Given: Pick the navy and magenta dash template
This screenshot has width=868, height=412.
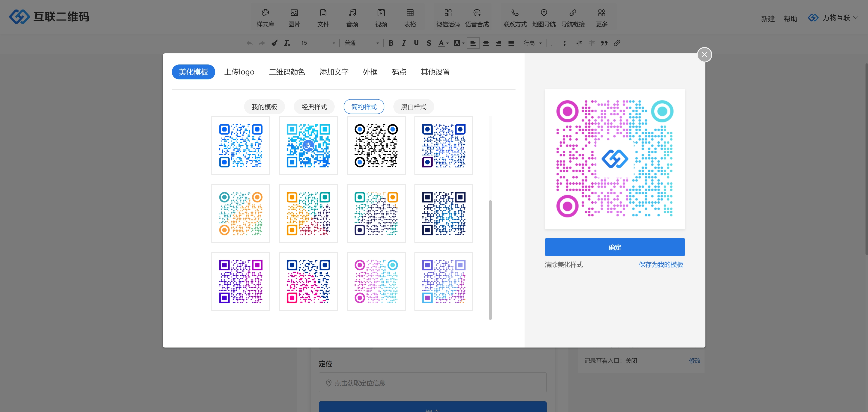Looking at the screenshot, I should pyautogui.click(x=308, y=281).
